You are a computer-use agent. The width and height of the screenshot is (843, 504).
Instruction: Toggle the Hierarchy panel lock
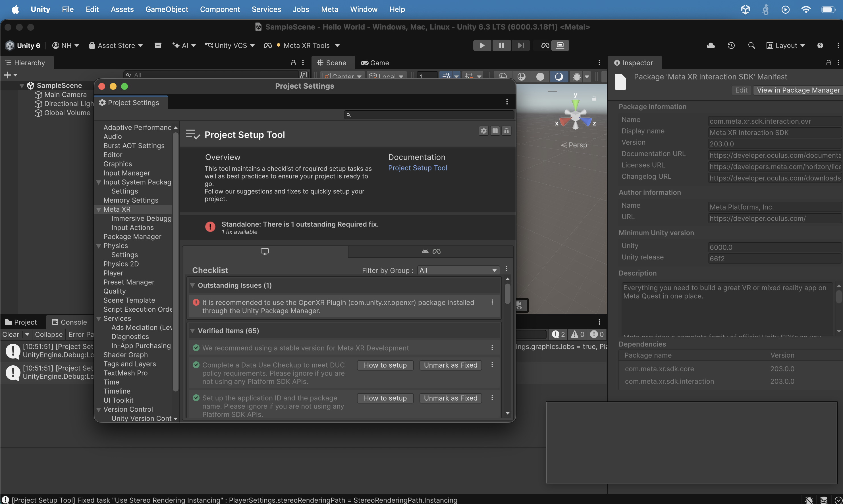pyautogui.click(x=293, y=63)
